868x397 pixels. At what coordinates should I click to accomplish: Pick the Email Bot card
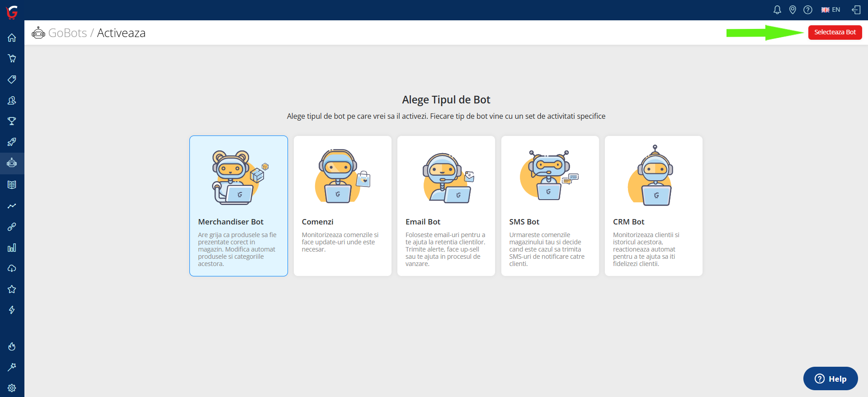click(446, 206)
